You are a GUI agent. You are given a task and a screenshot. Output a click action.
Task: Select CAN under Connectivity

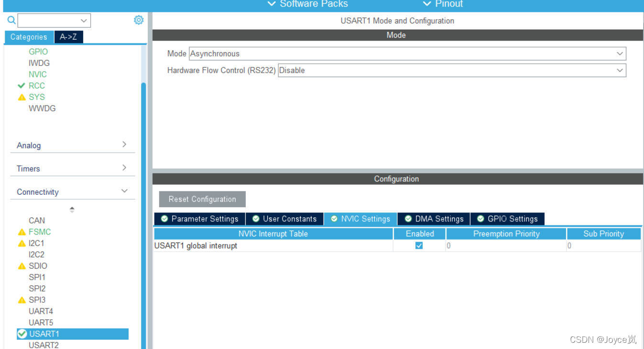click(x=37, y=221)
